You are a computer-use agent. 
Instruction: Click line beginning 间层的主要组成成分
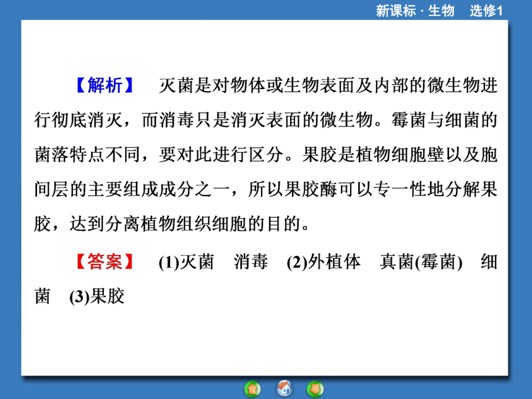pyautogui.click(x=265, y=189)
